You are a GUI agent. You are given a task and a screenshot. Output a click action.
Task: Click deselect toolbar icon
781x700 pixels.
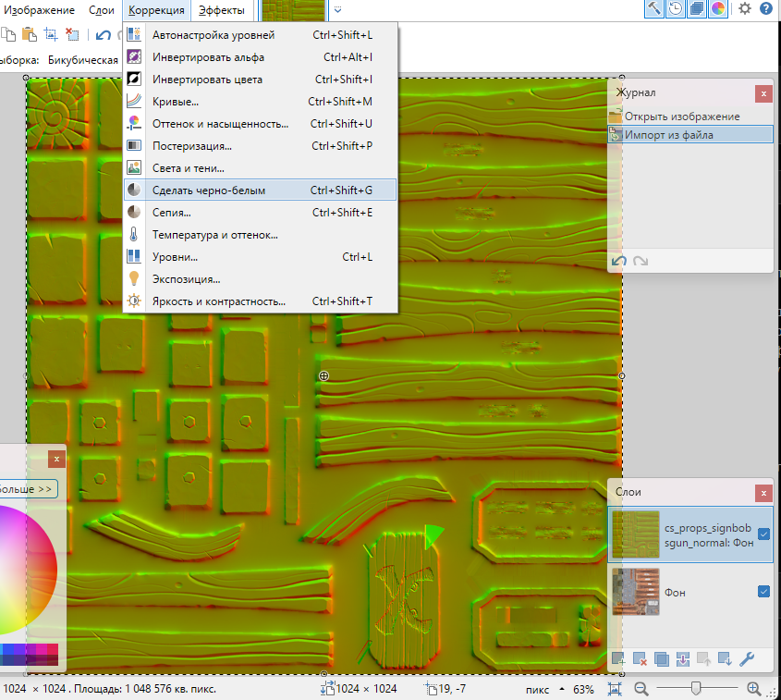click(x=72, y=34)
